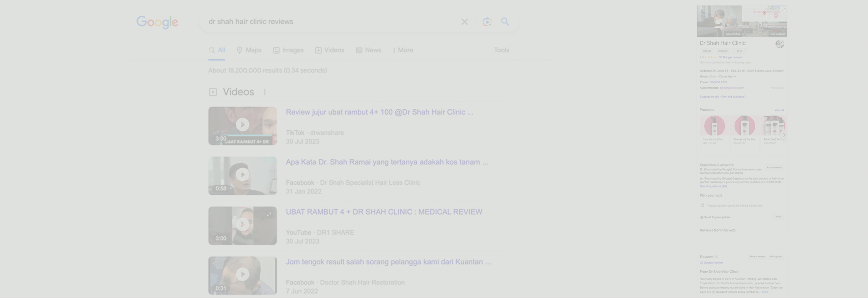Open Videos section three-dot options
The height and width of the screenshot is (298, 868).
265,92
